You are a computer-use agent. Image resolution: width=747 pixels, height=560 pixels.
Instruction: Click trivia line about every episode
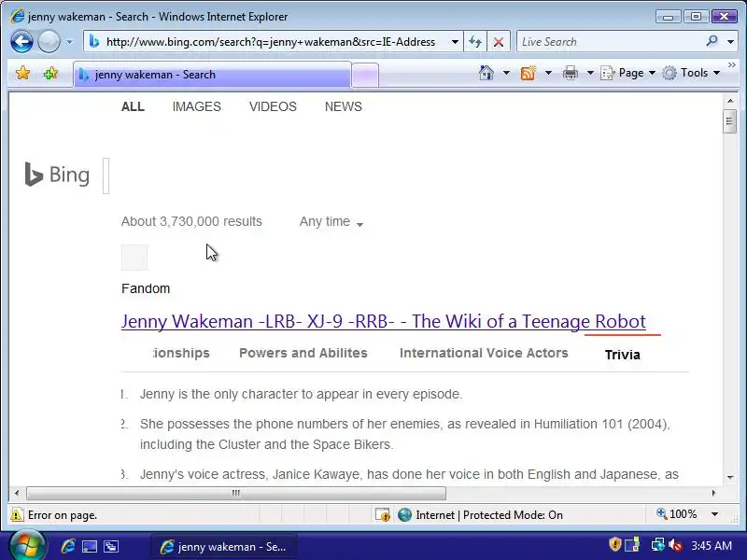301,394
